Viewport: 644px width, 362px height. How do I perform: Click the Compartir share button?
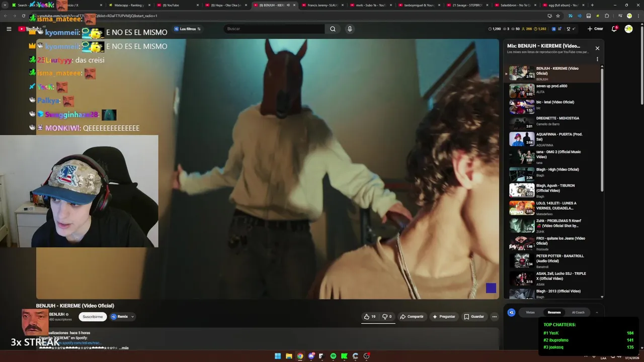coord(412,317)
